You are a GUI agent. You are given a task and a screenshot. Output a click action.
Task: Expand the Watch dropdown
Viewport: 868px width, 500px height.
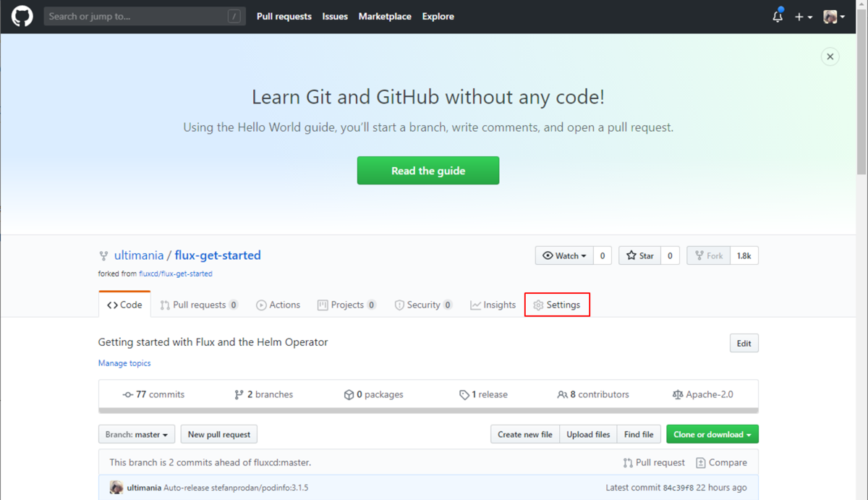[564, 255]
